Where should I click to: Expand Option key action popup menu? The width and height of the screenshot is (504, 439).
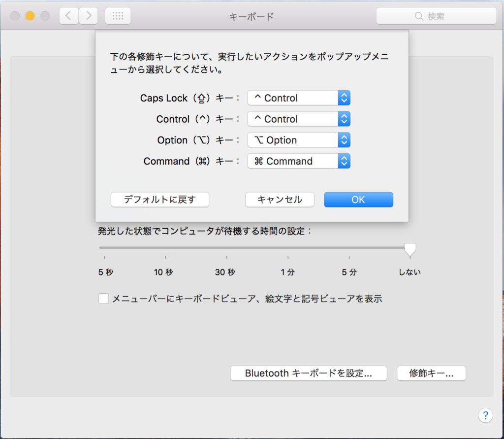tap(298, 140)
